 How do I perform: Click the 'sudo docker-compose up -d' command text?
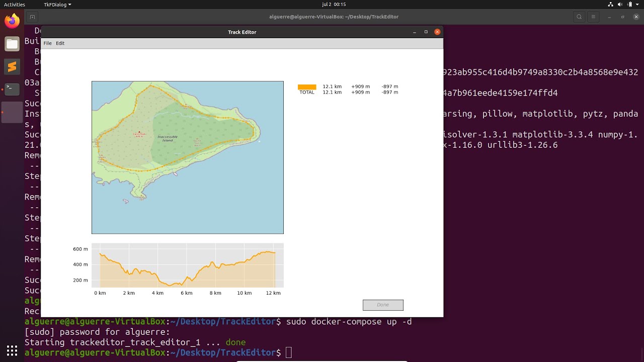[x=349, y=322]
